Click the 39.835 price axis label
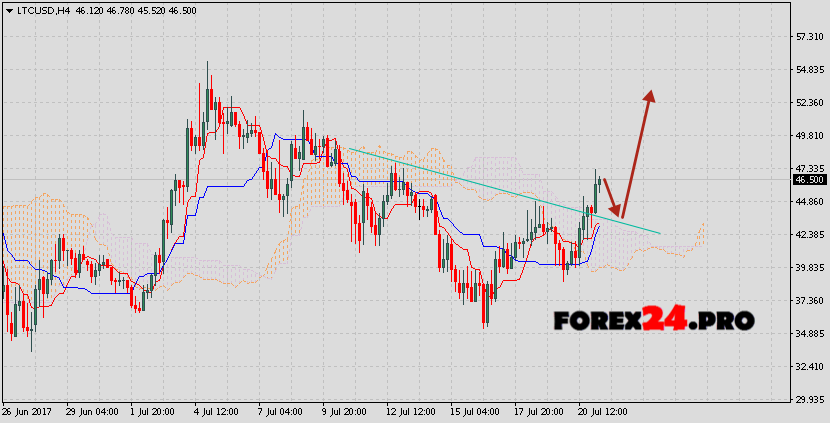The image size is (830, 423). tap(809, 267)
